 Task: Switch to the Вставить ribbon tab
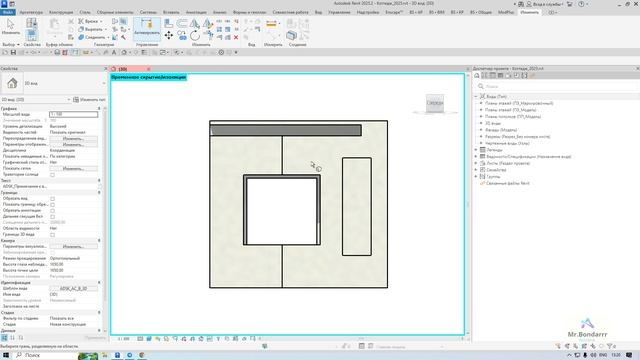point(171,12)
